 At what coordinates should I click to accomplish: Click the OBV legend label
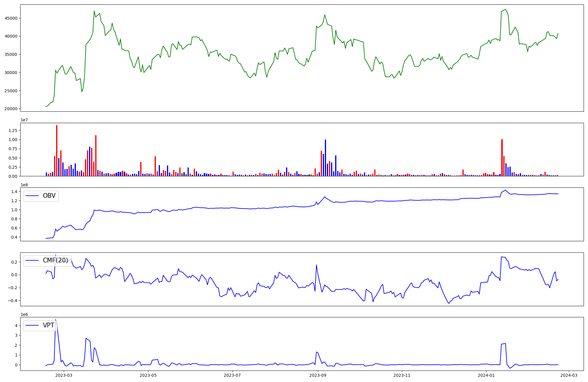click(x=49, y=196)
